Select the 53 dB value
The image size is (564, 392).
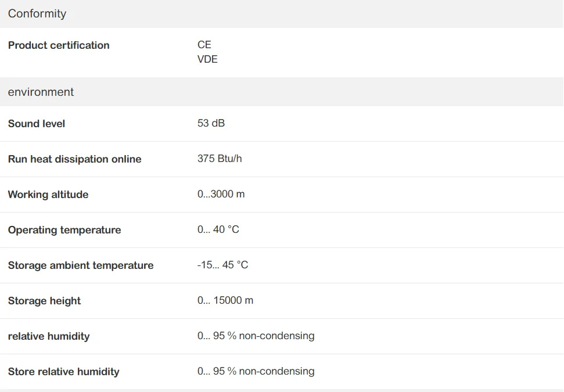pos(211,123)
